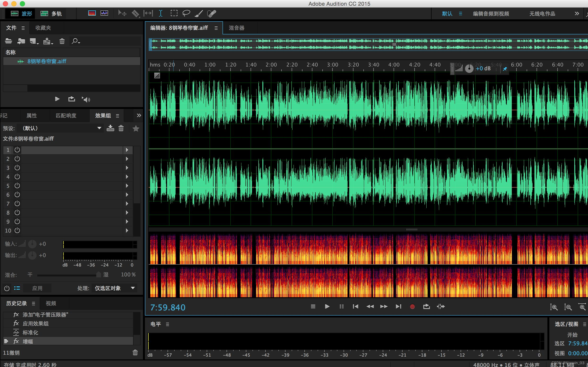Screen dimensions: 588x367
Task: Open the effects preset dropdown
Action: pos(99,128)
